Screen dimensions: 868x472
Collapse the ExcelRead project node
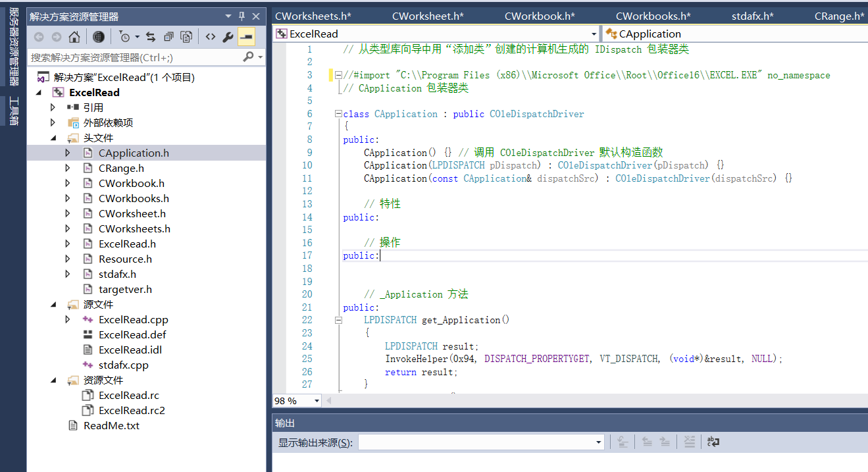(39, 92)
